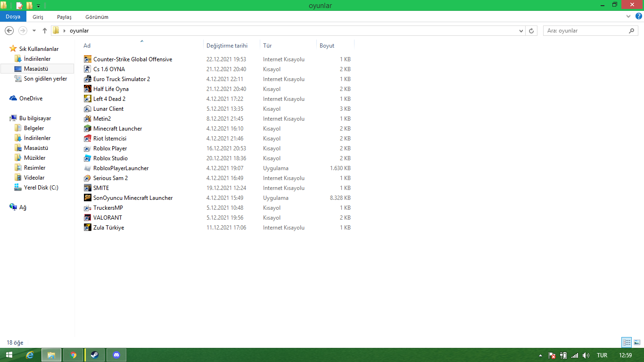Screen dimensions: 644x362
Task: Click the New folder icon in title bar
Action: (29, 5)
